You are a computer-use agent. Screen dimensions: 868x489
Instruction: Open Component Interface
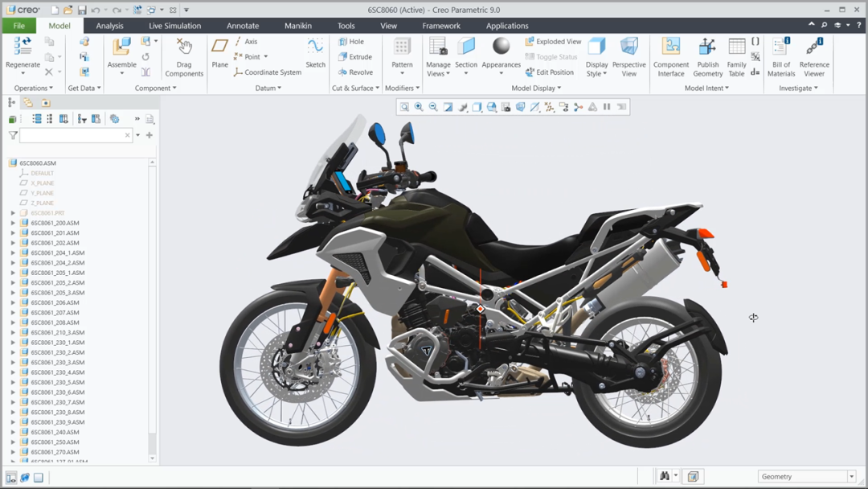click(x=671, y=56)
